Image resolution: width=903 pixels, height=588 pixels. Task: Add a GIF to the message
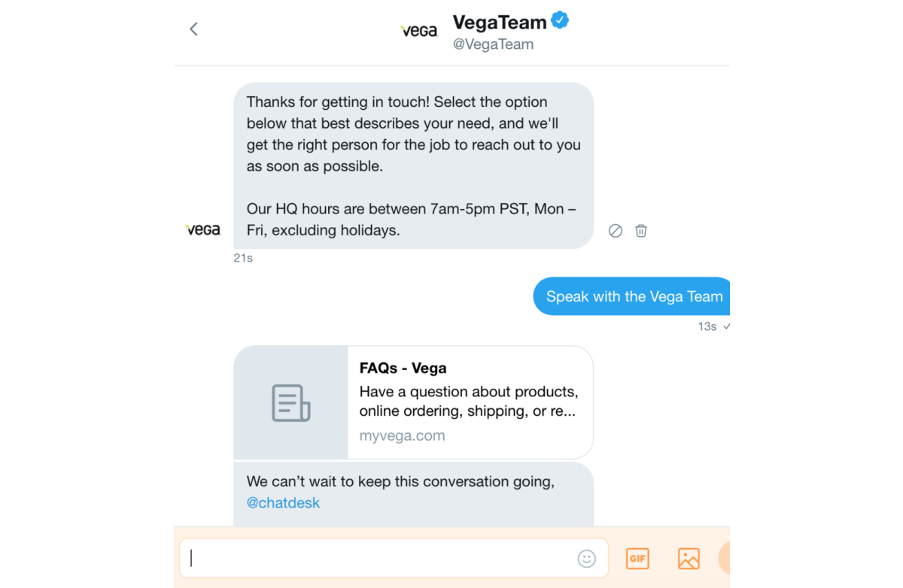(x=637, y=559)
